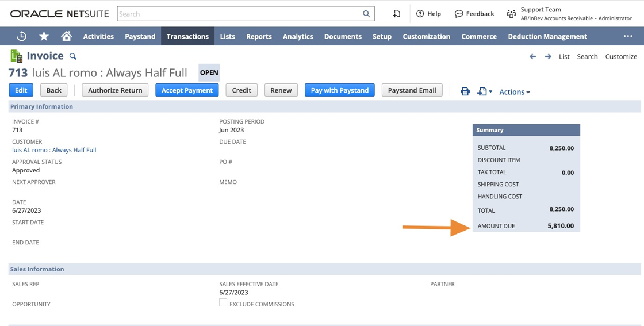The height and width of the screenshot is (326, 644).
Task: Go to the next record with the right arrow
Action: click(548, 56)
